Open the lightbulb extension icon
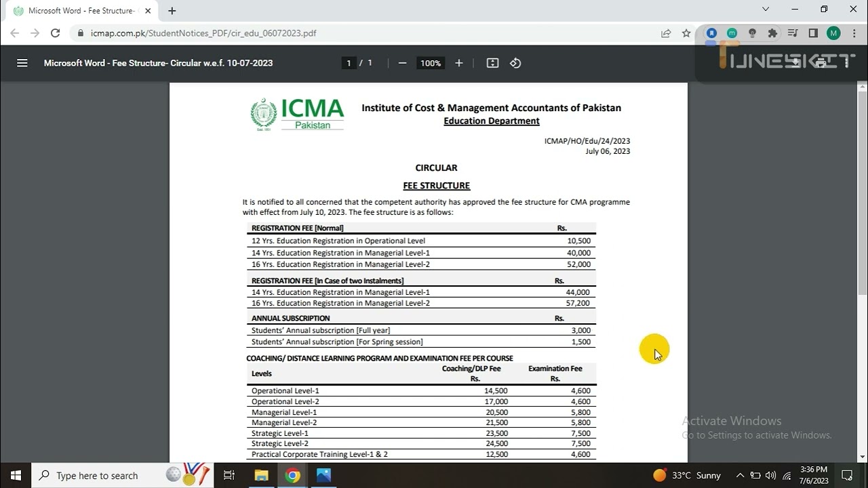The height and width of the screenshot is (488, 868). pos(752,33)
